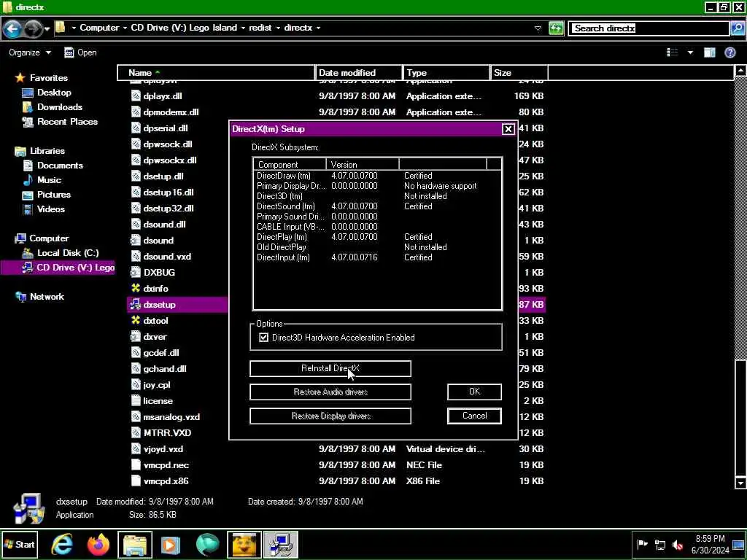Image resolution: width=747 pixels, height=560 pixels.
Task: Click the Search directx input field
Action: tap(649, 28)
